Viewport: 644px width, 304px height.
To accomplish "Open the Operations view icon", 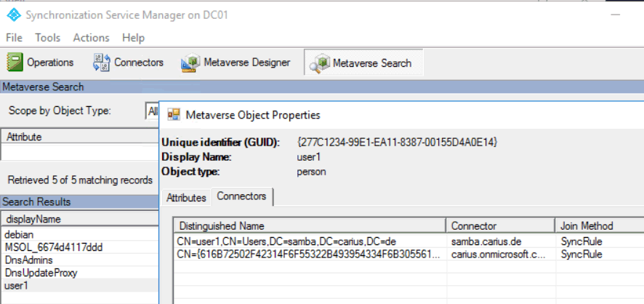I will coord(15,63).
